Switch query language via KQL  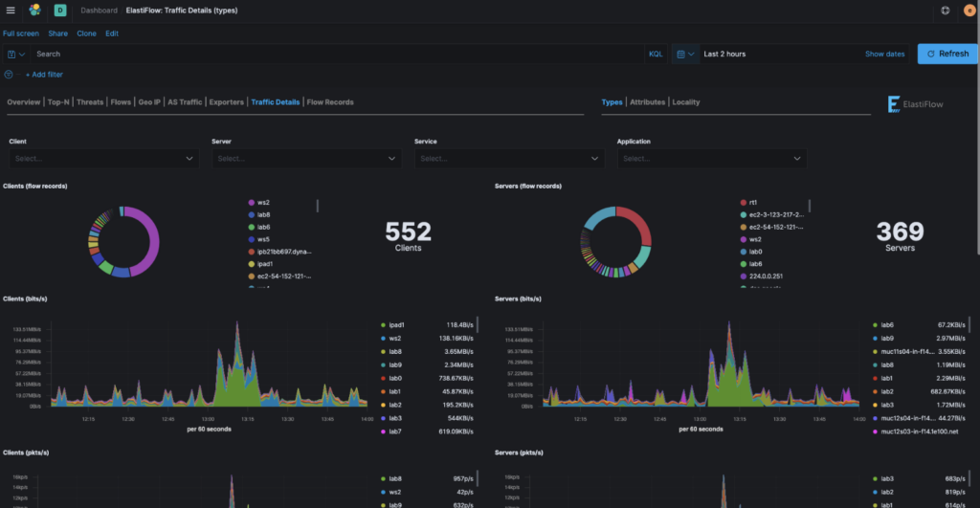655,55
